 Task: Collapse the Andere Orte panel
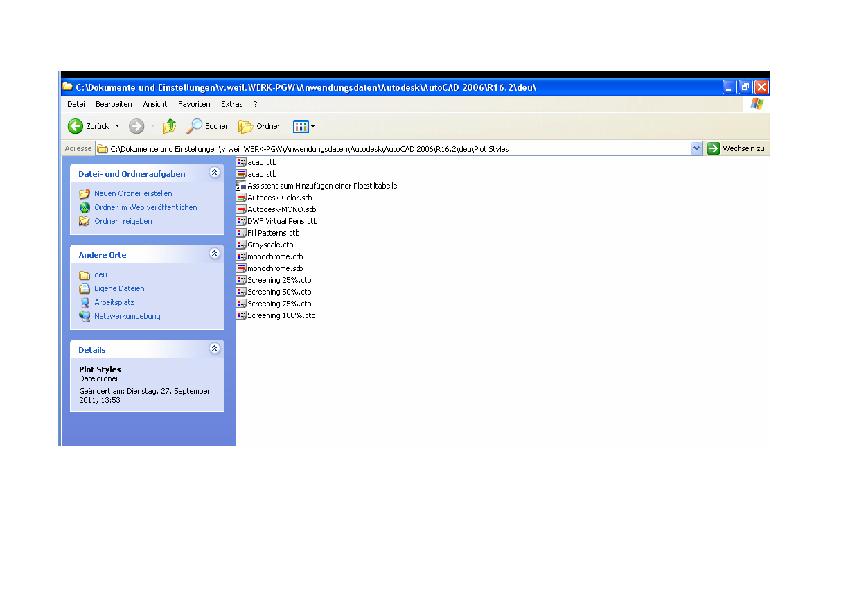(214, 253)
